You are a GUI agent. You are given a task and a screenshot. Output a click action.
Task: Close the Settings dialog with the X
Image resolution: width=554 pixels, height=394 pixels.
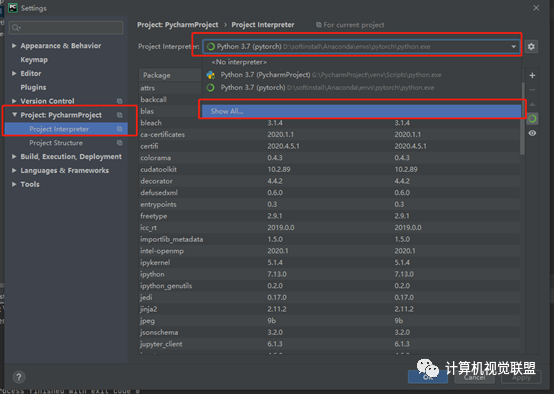[x=536, y=8]
